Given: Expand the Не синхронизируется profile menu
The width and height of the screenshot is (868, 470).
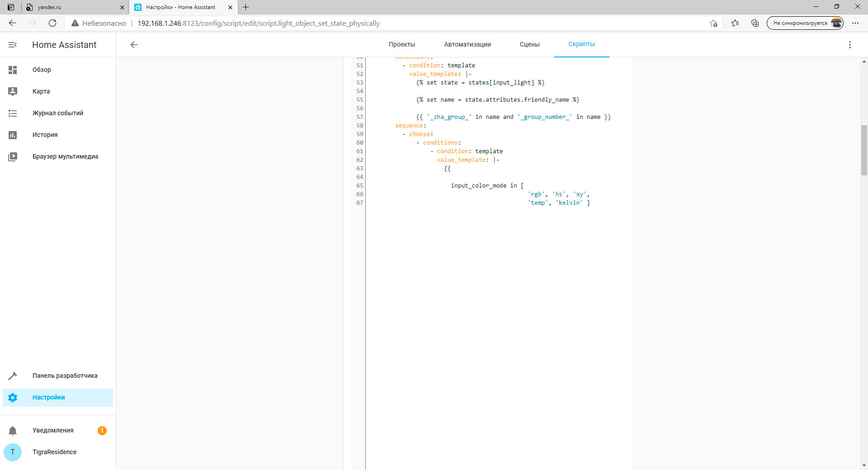Looking at the screenshot, I should pos(806,23).
